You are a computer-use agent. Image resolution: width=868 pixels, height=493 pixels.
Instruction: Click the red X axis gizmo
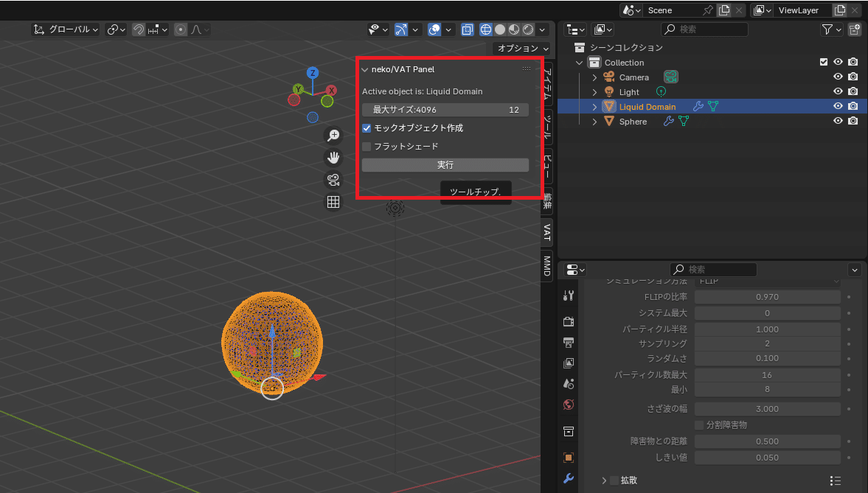point(331,90)
